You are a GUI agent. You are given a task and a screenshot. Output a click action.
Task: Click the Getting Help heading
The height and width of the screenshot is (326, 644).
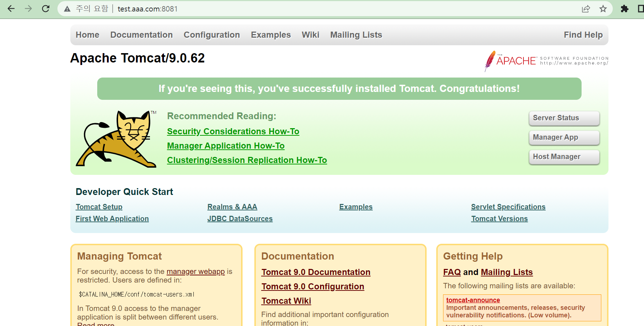(x=473, y=256)
